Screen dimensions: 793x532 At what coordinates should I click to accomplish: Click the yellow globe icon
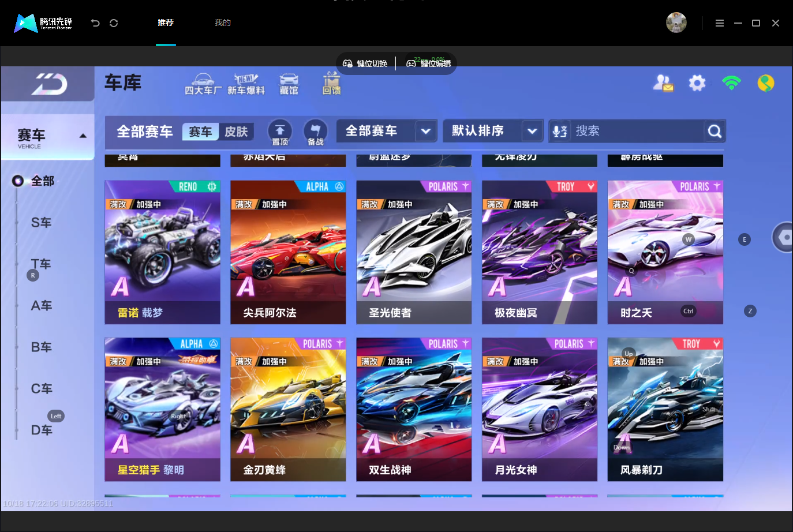(x=766, y=83)
